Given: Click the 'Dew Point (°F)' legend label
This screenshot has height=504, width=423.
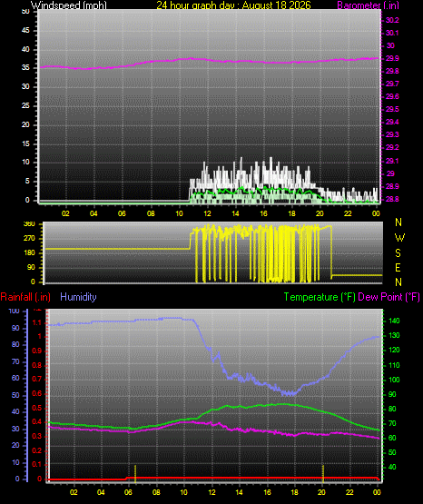Looking at the screenshot, I should pos(389,297).
